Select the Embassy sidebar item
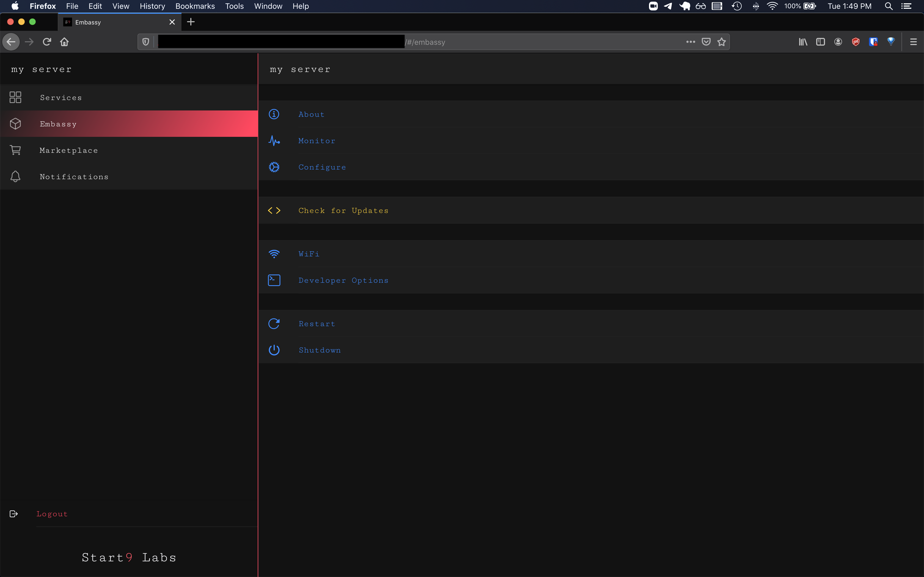The image size is (924, 577). click(58, 124)
